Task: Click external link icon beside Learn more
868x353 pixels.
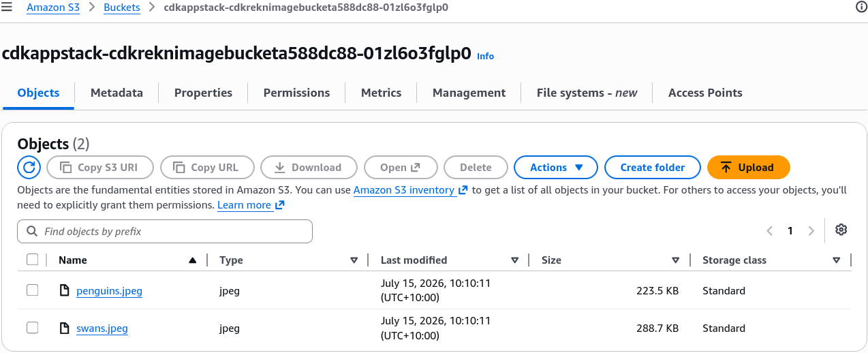Action: [x=279, y=204]
